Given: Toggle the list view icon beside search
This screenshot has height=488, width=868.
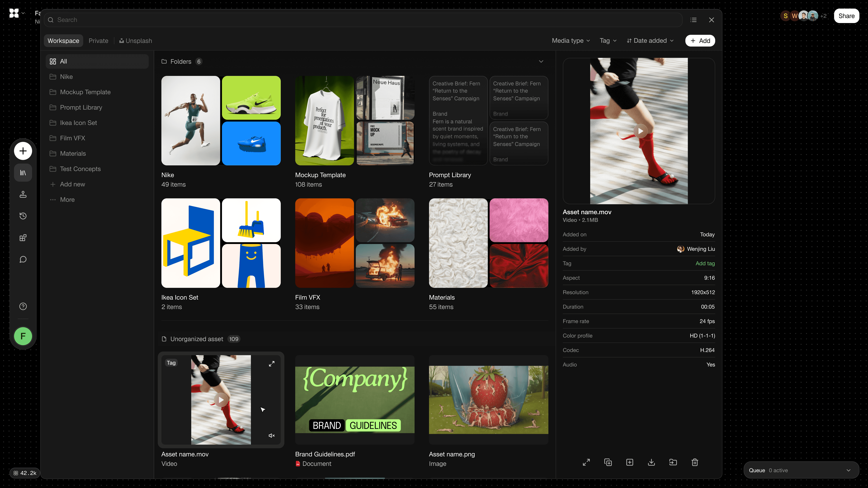Looking at the screenshot, I should [x=693, y=20].
